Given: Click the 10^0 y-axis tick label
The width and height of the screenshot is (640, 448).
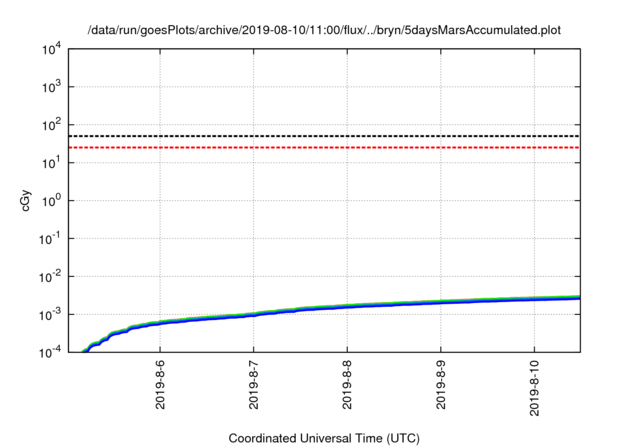Looking at the screenshot, I should (51, 201).
